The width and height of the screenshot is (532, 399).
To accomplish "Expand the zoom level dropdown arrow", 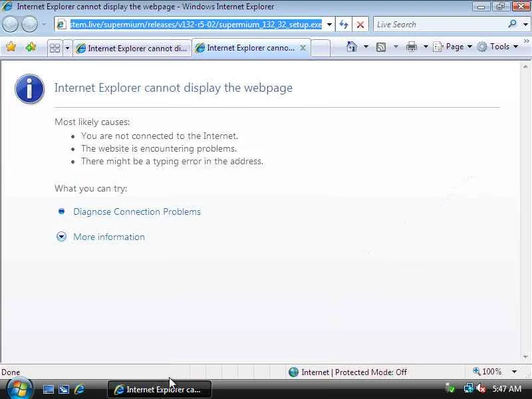I will pyautogui.click(x=514, y=372).
